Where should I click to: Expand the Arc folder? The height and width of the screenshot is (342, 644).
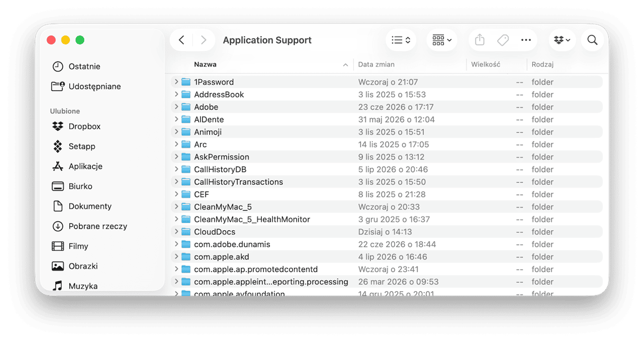tap(176, 145)
